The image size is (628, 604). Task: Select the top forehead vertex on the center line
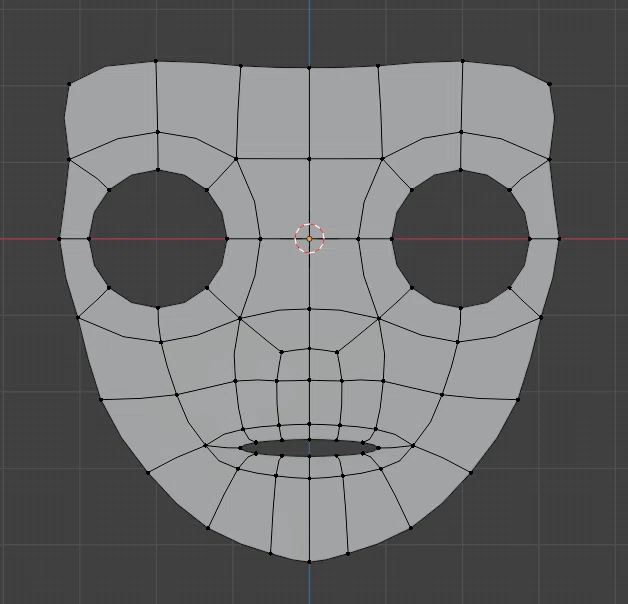click(x=309, y=68)
